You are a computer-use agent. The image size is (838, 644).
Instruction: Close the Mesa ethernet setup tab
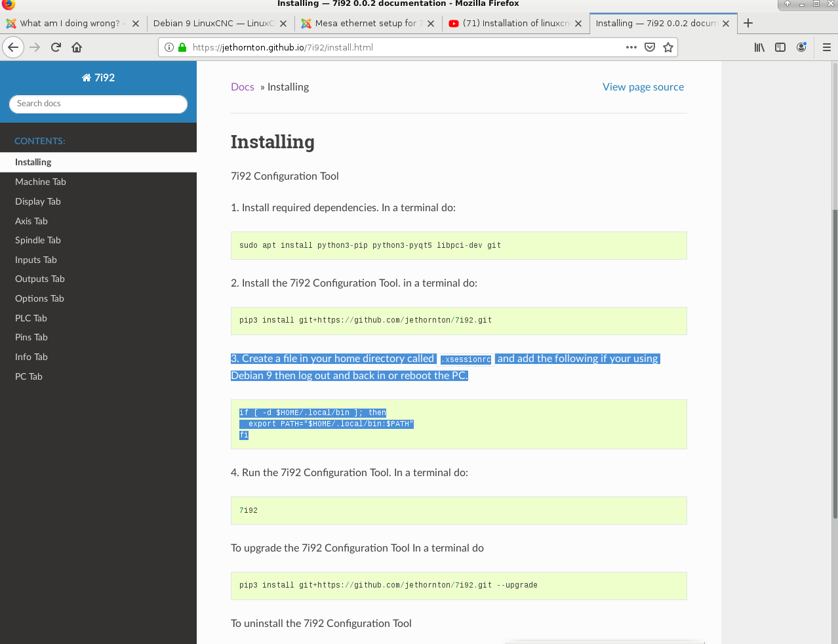coord(431,24)
